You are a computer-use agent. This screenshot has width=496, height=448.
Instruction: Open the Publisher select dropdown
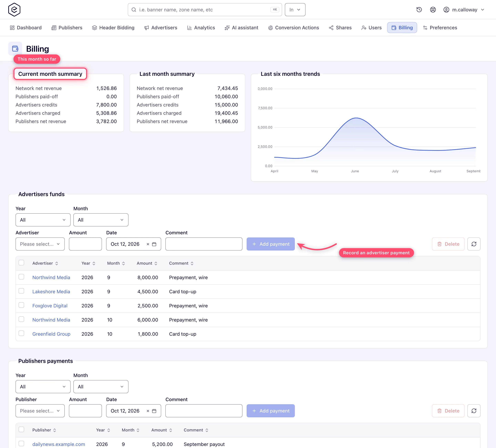40,411
